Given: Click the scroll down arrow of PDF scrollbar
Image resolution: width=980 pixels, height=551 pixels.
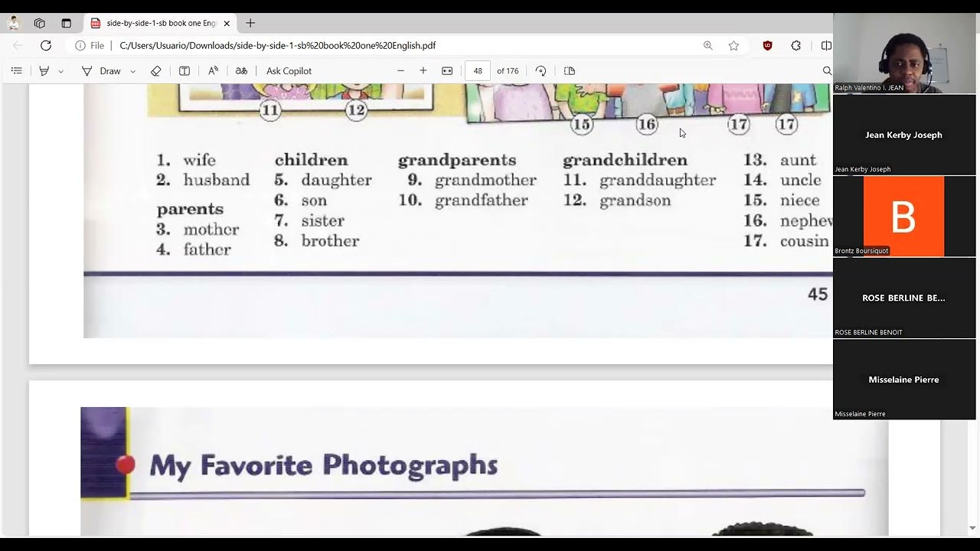Looking at the screenshot, I should coord(972,528).
